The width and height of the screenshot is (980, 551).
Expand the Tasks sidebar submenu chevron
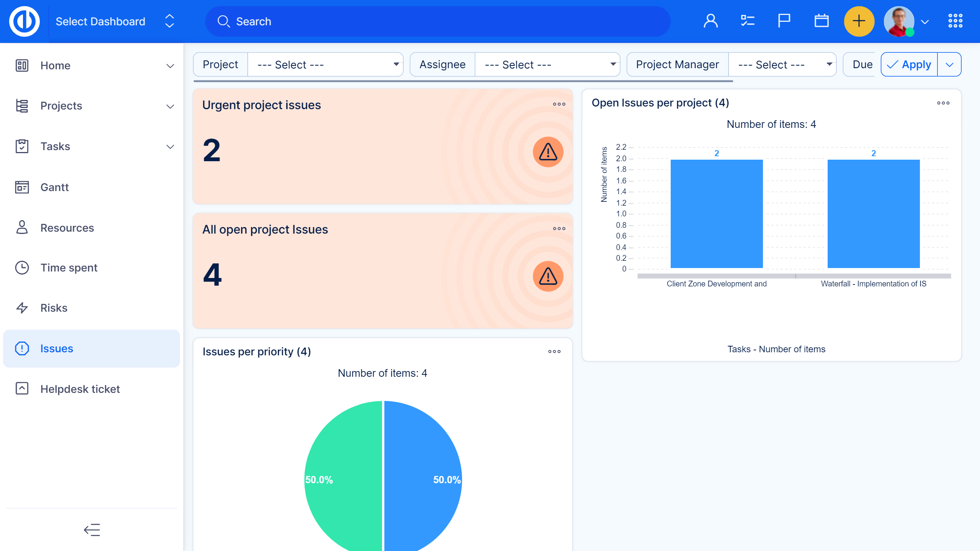pyautogui.click(x=170, y=147)
